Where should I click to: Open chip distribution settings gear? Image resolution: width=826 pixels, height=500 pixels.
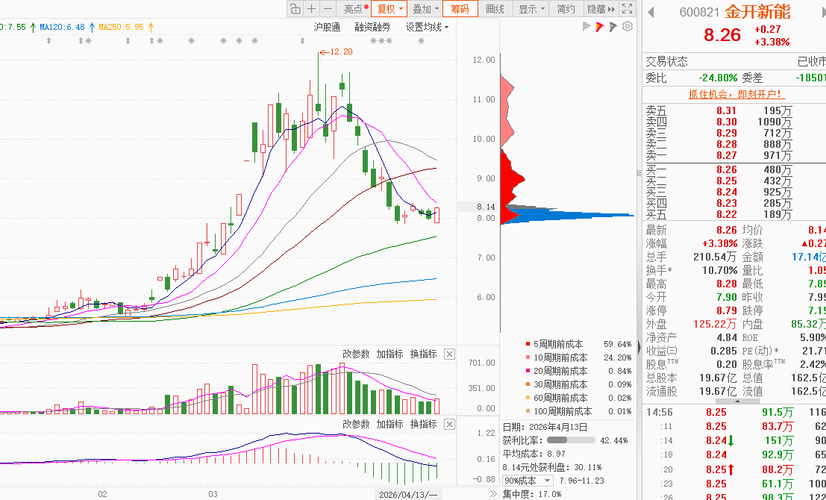coord(627,26)
